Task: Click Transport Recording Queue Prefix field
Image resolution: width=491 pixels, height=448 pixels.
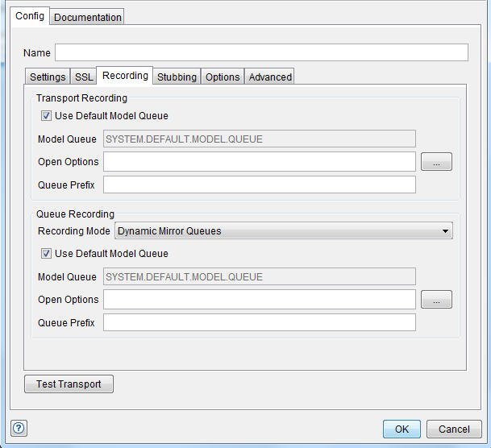Action: click(259, 185)
